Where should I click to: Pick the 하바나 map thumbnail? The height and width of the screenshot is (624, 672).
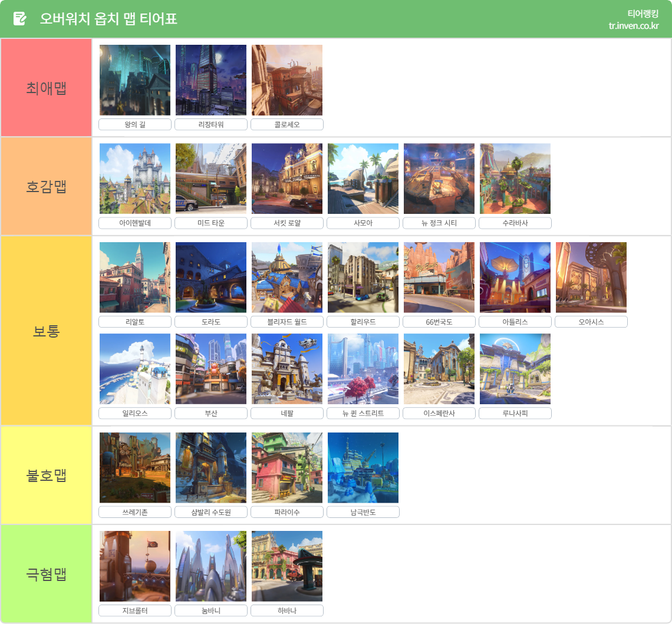click(287, 566)
